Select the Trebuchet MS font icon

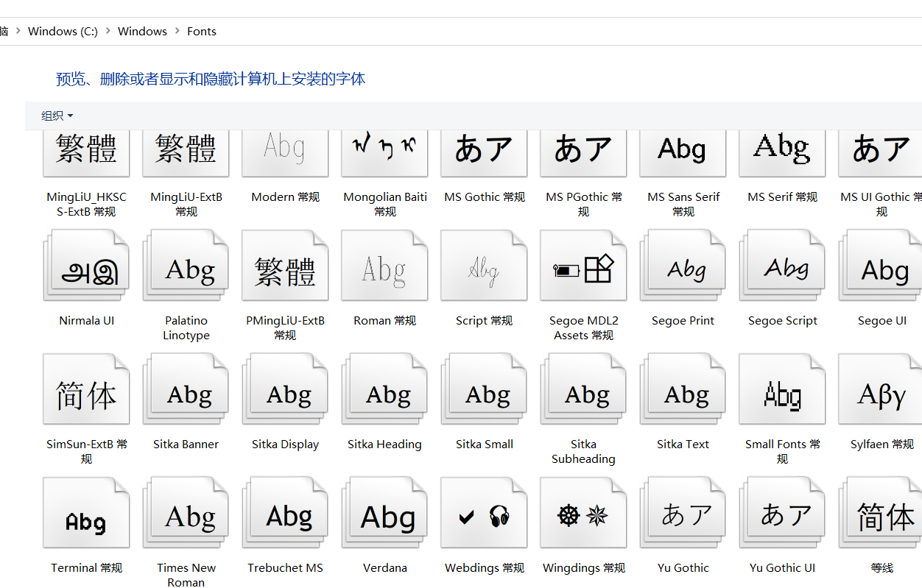click(285, 512)
